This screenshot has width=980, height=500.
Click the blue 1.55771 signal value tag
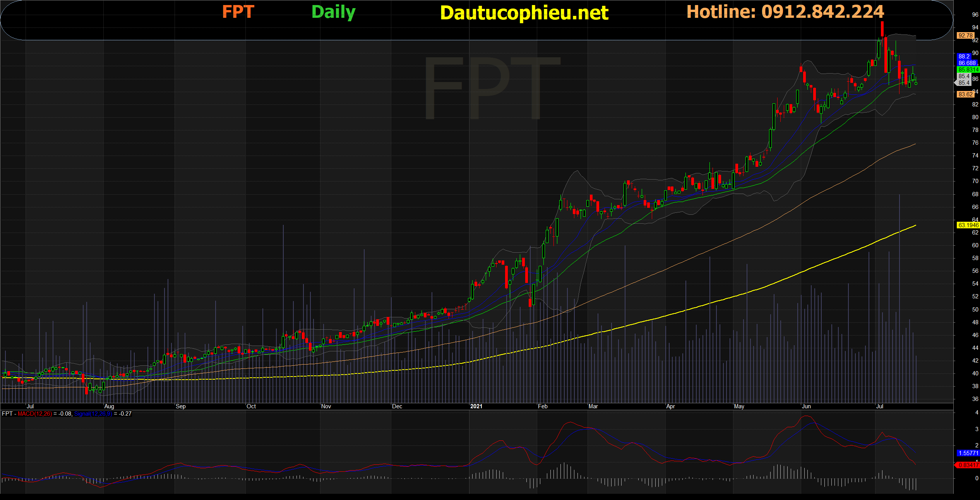[x=968, y=453]
